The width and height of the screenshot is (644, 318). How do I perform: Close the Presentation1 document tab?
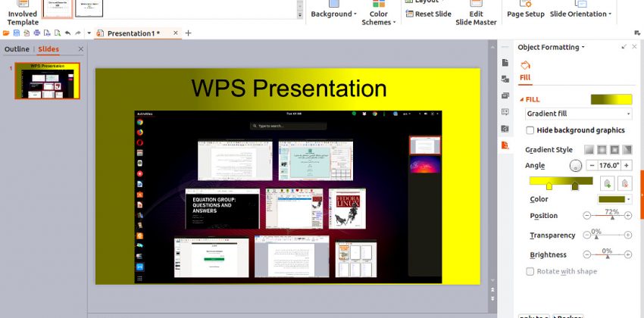click(175, 33)
